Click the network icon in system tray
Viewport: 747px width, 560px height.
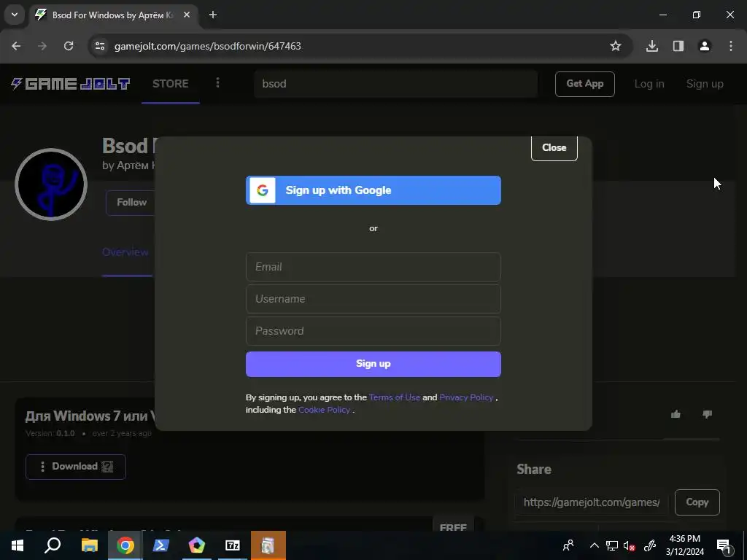[x=612, y=545]
